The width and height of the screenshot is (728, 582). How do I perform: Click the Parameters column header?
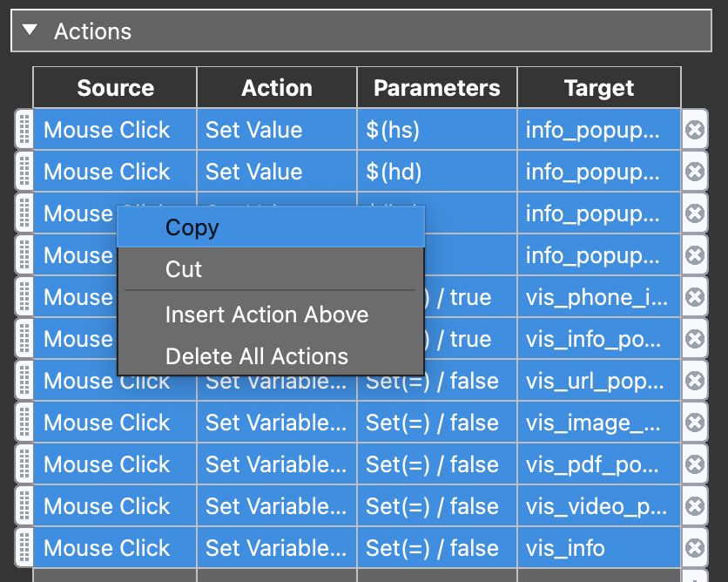tap(436, 87)
